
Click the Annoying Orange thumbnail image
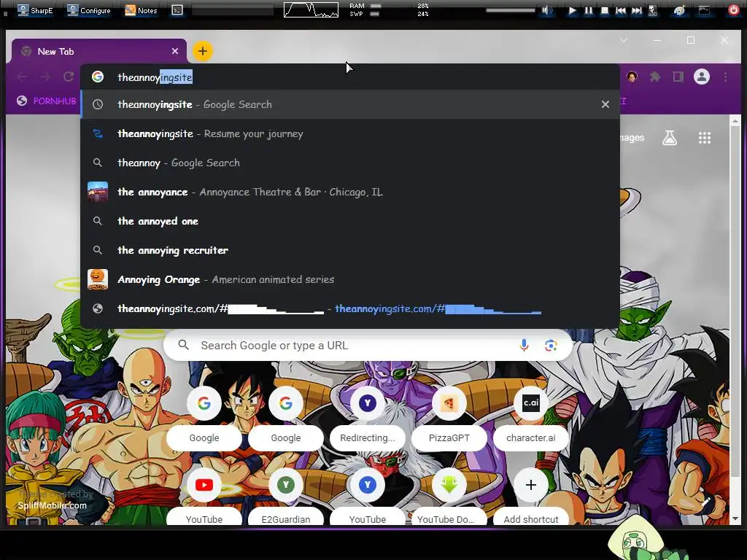[x=98, y=279]
